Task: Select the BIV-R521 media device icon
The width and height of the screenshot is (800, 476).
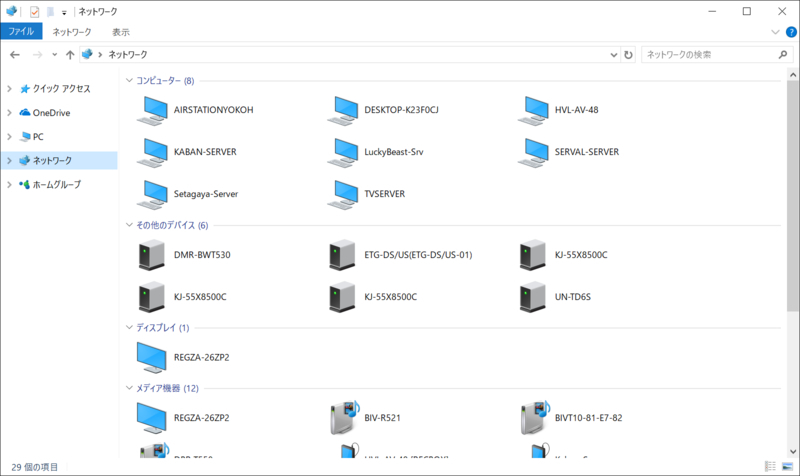Action: pos(345,417)
